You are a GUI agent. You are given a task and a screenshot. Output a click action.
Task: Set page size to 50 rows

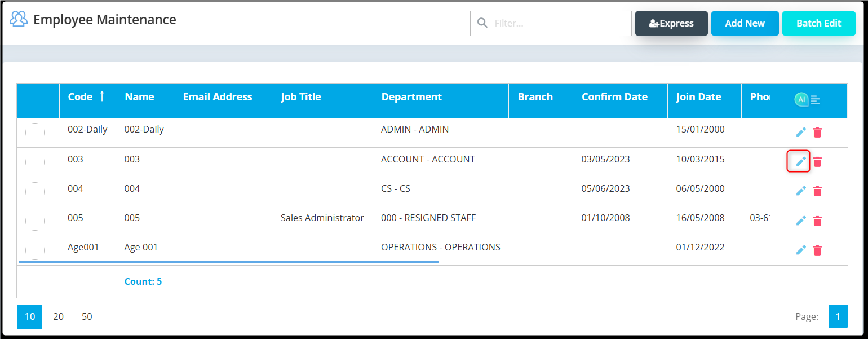pos(87,316)
